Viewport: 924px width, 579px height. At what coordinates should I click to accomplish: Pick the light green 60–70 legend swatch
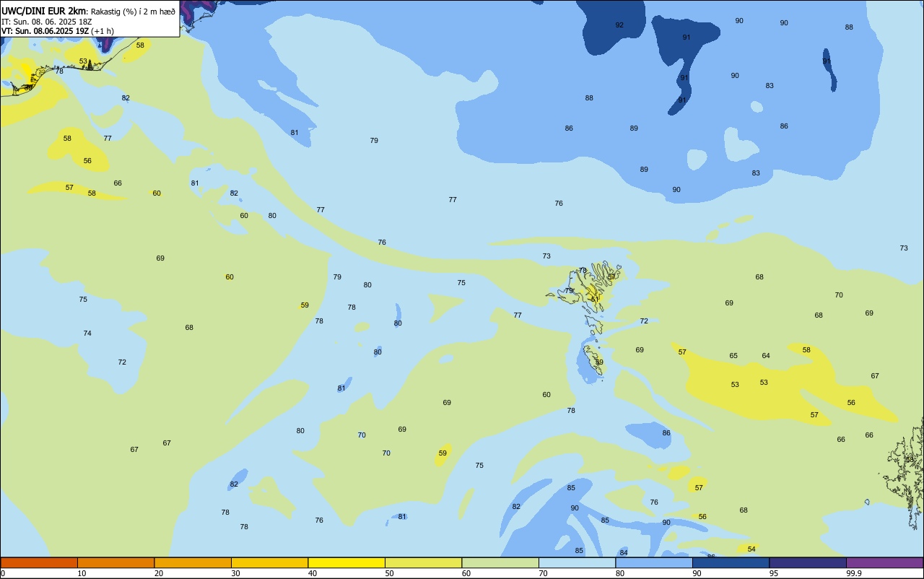500,562
